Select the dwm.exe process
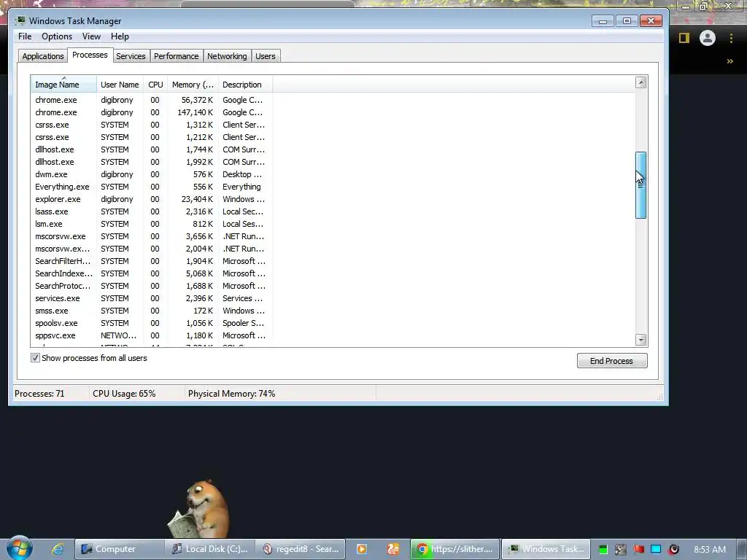 (x=152, y=174)
